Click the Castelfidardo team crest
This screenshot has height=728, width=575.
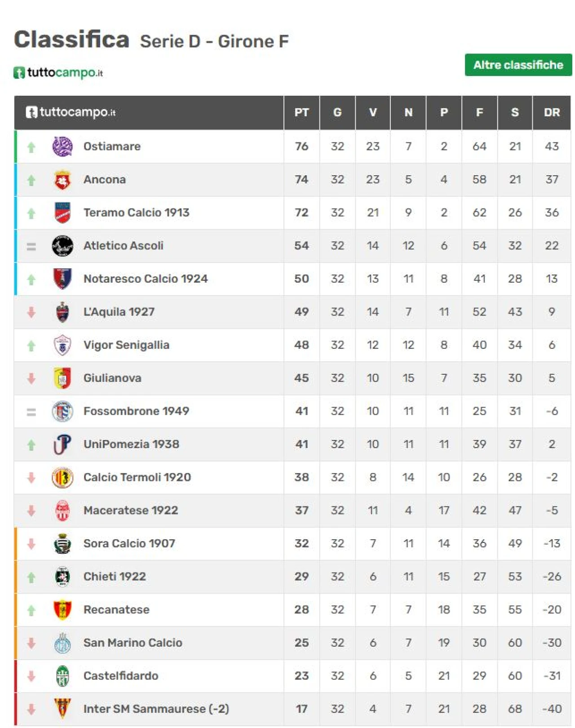[62, 676]
